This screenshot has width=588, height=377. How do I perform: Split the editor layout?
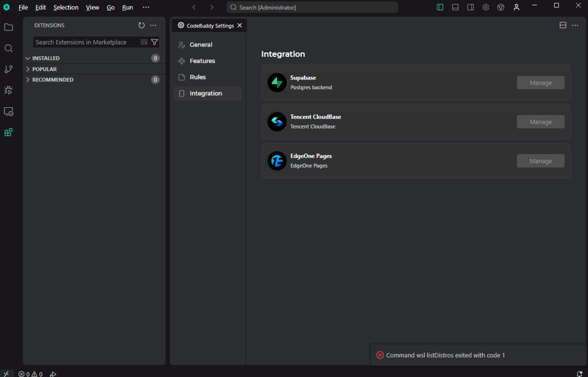[x=563, y=25]
